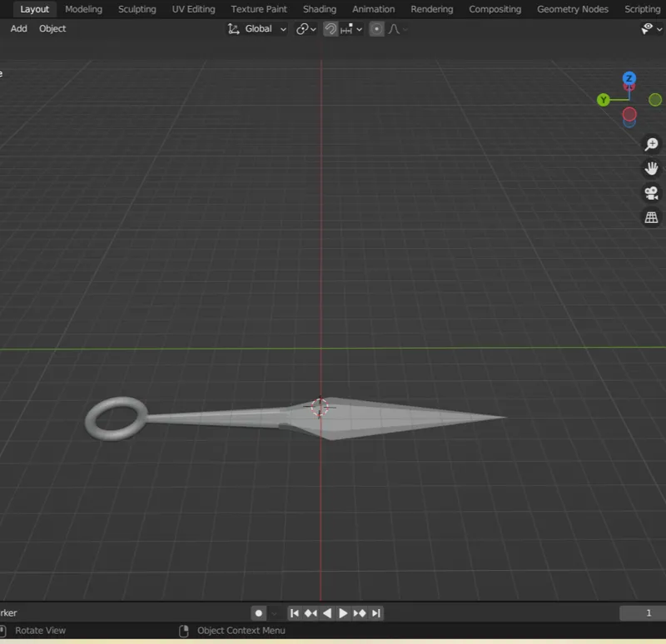The width and height of the screenshot is (666, 644).
Task: Play animation in reverse
Action: 327,613
